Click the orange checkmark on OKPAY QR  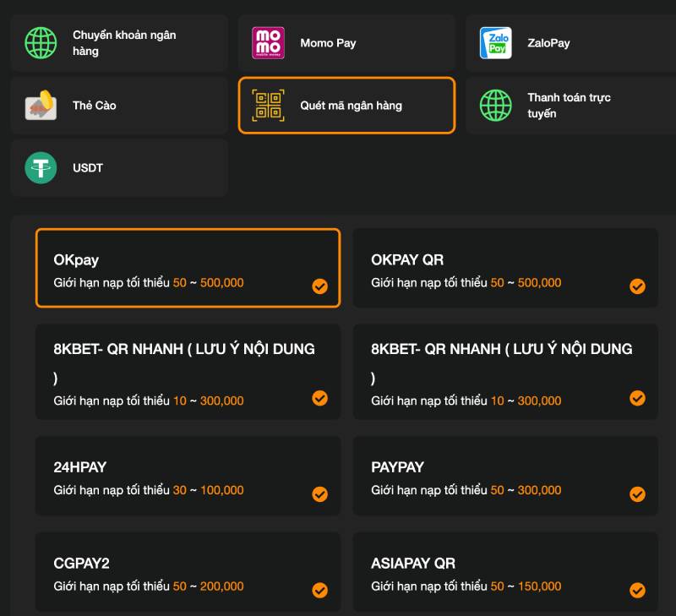tap(637, 286)
